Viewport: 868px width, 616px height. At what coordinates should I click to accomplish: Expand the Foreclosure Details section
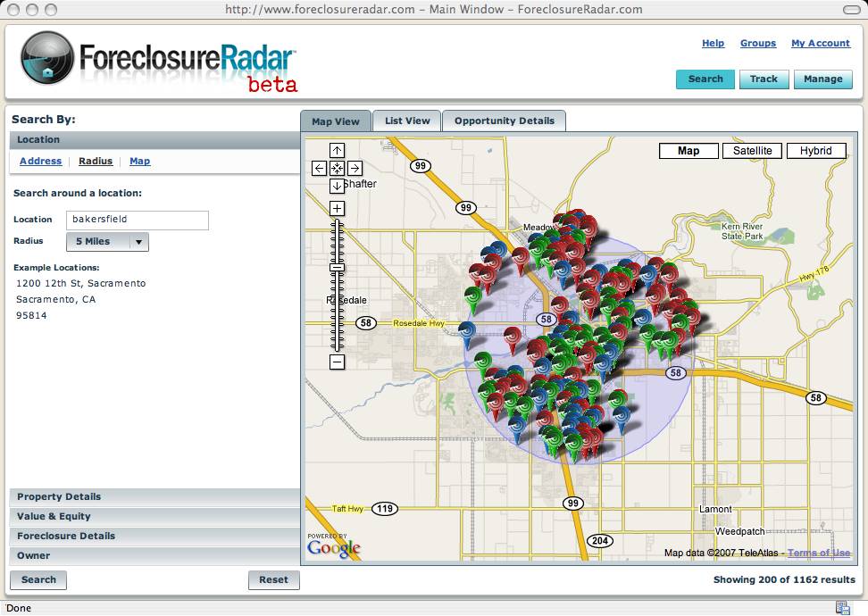66,537
